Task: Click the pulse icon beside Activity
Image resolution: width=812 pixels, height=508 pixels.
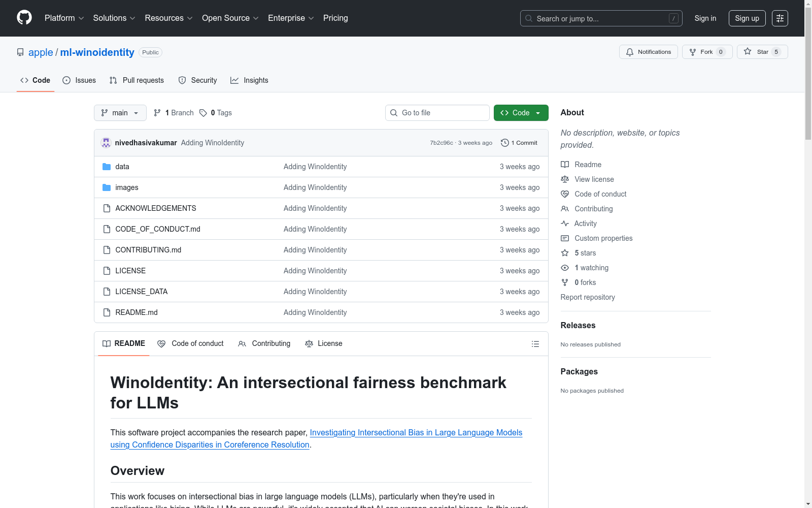Action: 565,224
